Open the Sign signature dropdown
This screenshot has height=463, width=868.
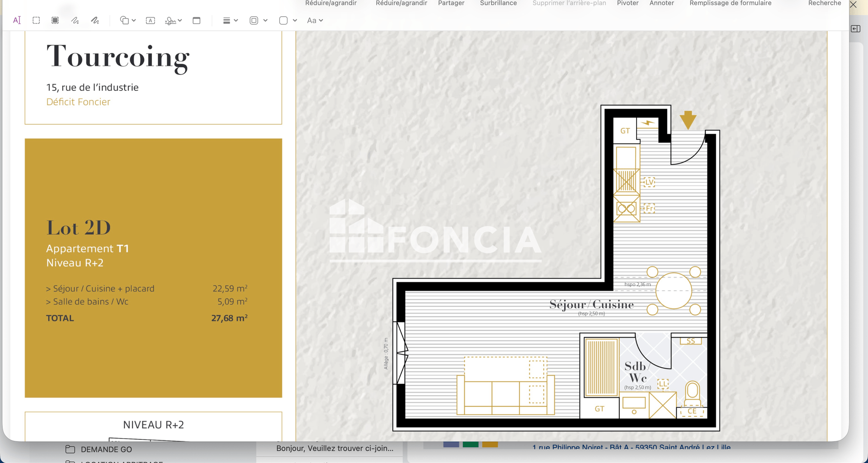tap(174, 20)
